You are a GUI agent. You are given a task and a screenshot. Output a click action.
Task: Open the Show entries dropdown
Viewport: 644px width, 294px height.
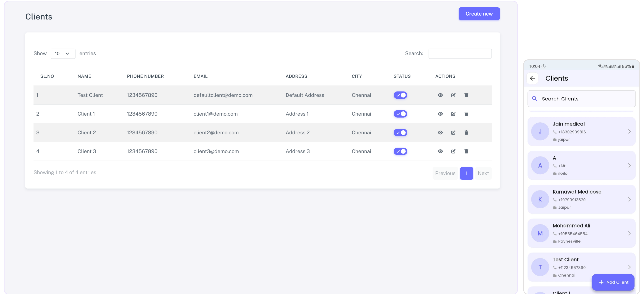pyautogui.click(x=63, y=53)
